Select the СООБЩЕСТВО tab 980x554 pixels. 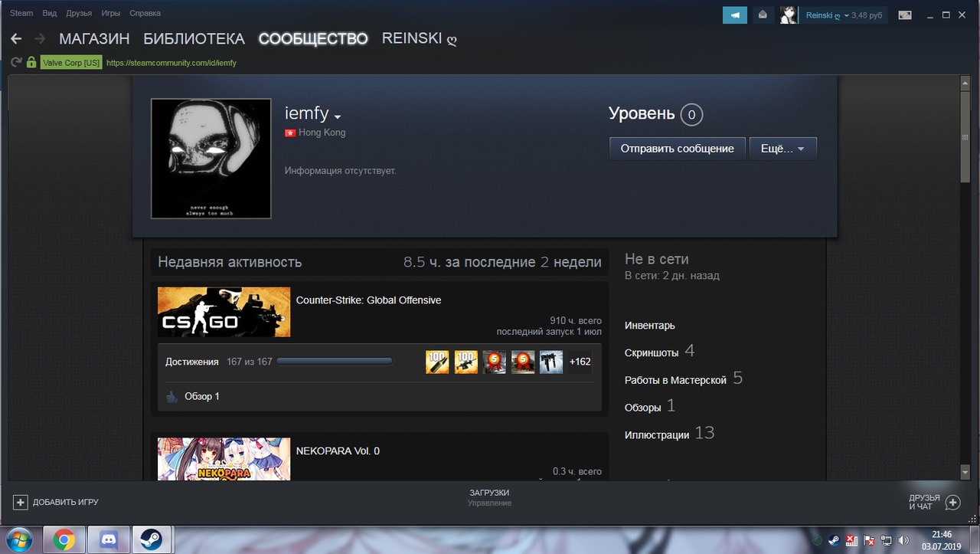pos(313,38)
